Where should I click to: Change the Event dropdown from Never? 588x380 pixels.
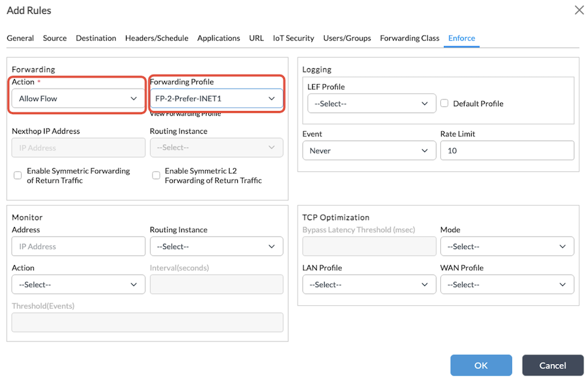pos(369,150)
